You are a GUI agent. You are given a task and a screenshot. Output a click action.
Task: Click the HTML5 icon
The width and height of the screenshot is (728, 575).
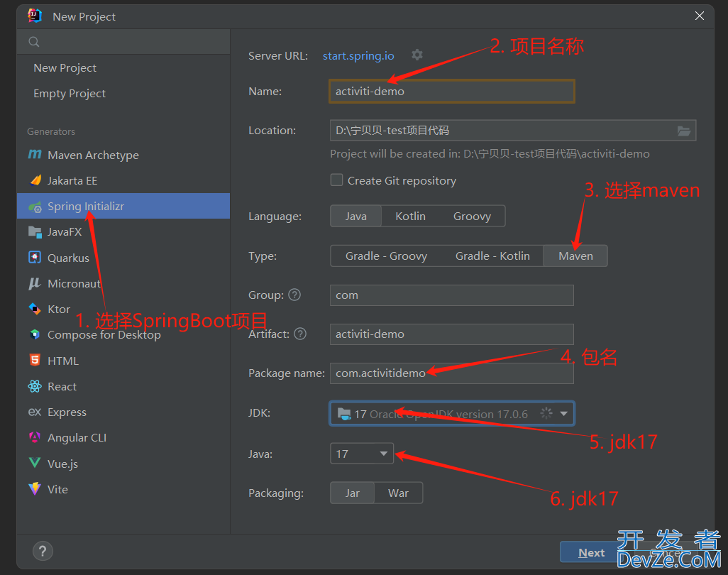(35, 361)
